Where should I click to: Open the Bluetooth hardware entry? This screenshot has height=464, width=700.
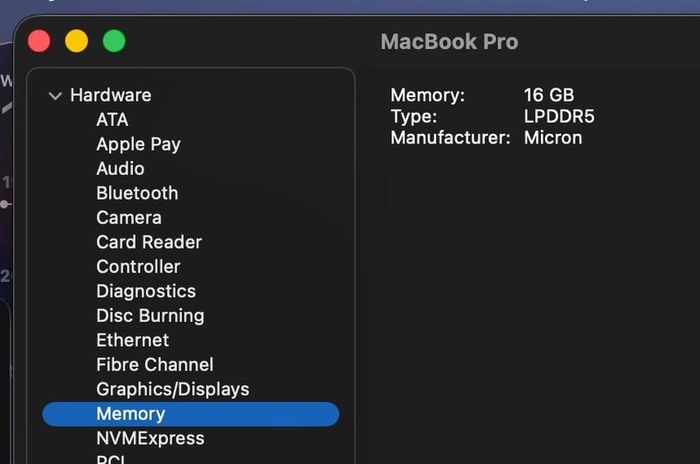[x=137, y=193]
